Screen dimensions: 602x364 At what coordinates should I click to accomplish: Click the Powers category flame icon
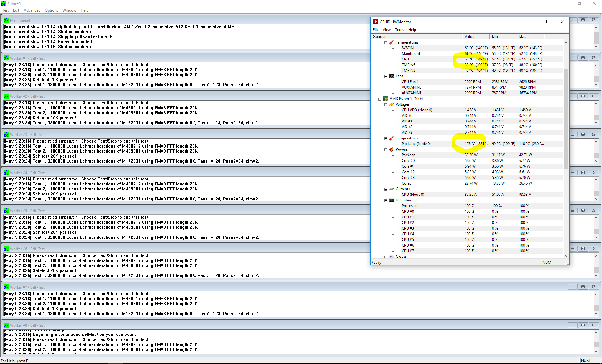(392, 149)
